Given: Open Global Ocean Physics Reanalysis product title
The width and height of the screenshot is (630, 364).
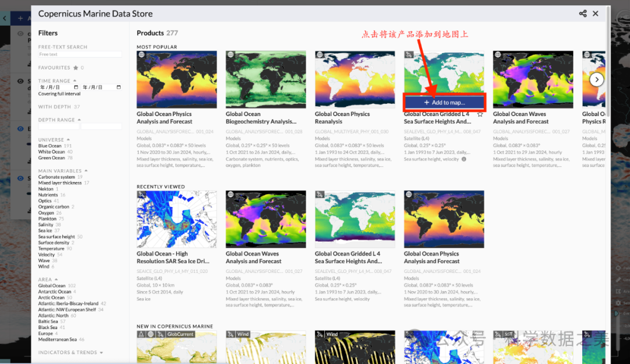Looking at the screenshot, I should tap(342, 118).
